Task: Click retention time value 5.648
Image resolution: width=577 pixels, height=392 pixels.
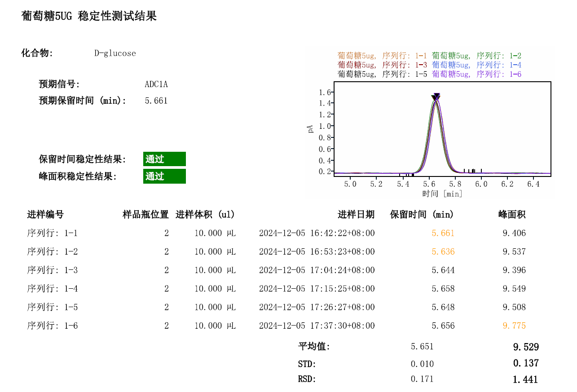Action: click(x=443, y=308)
